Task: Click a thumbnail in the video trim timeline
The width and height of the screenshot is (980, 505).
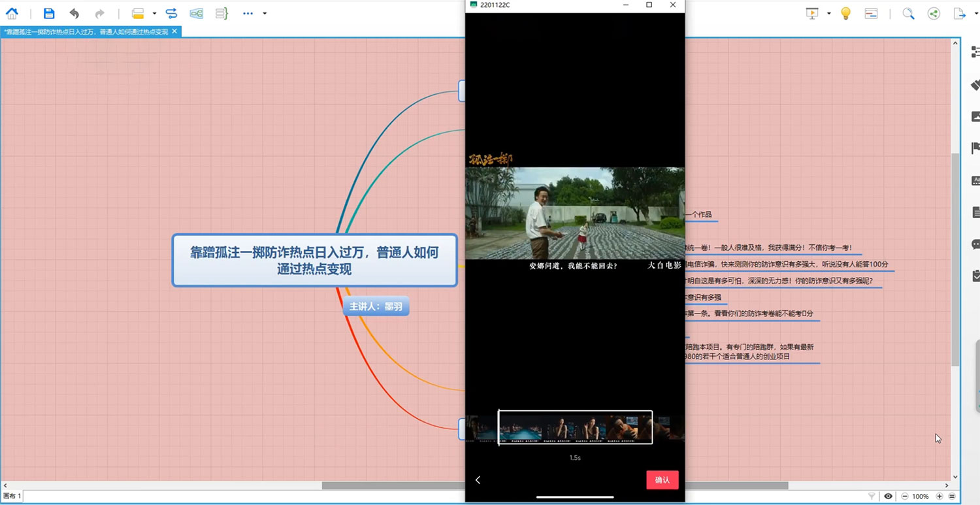Action: click(575, 428)
